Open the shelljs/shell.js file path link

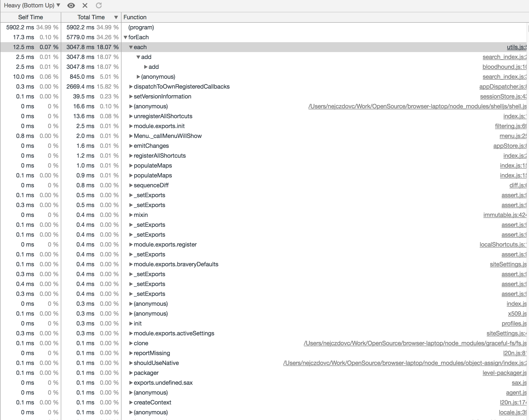pos(417,106)
